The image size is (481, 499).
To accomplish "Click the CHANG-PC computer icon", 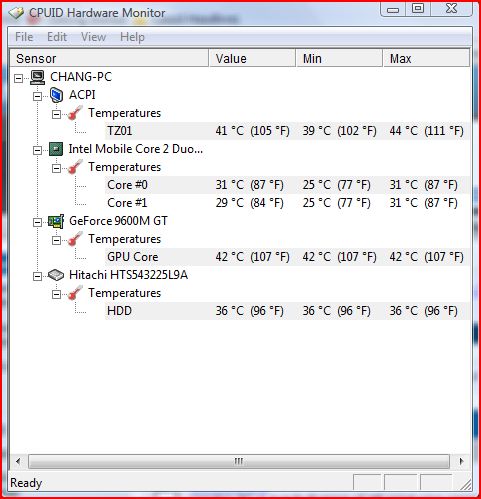I will point(37,77).
